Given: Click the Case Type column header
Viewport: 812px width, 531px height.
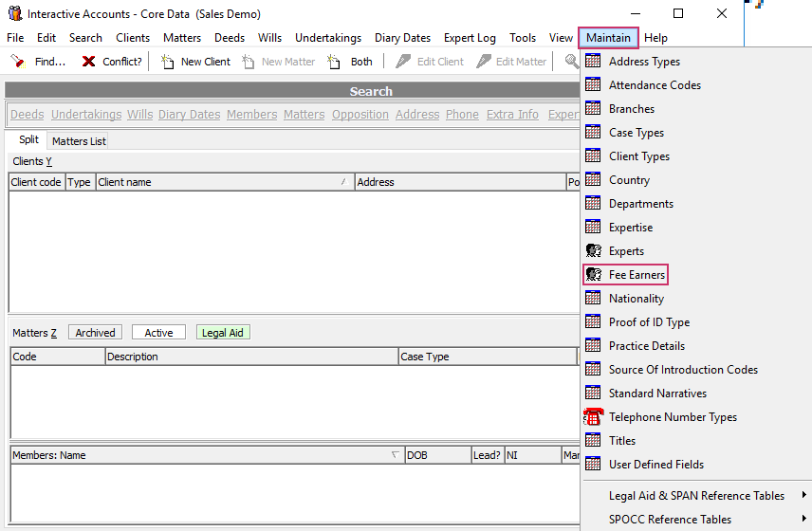Looking at the screenshot, I should [488, 357].
